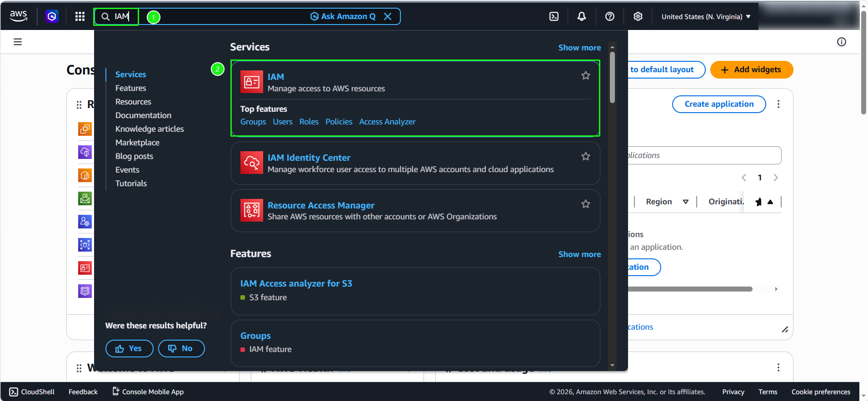The height and width of the screenshot is (401, 868).
Task: Click Ask Amazon Q in search bar
Action: pos(343,16)
